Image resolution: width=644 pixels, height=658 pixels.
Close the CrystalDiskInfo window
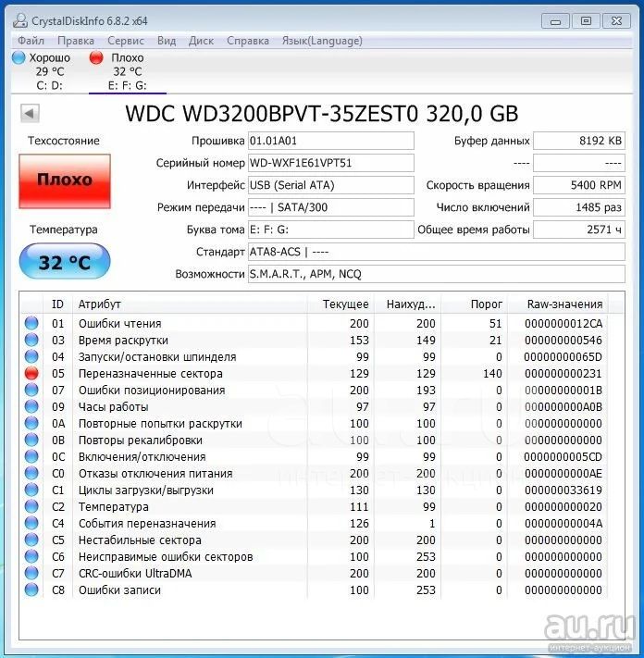tap(616, 21)
